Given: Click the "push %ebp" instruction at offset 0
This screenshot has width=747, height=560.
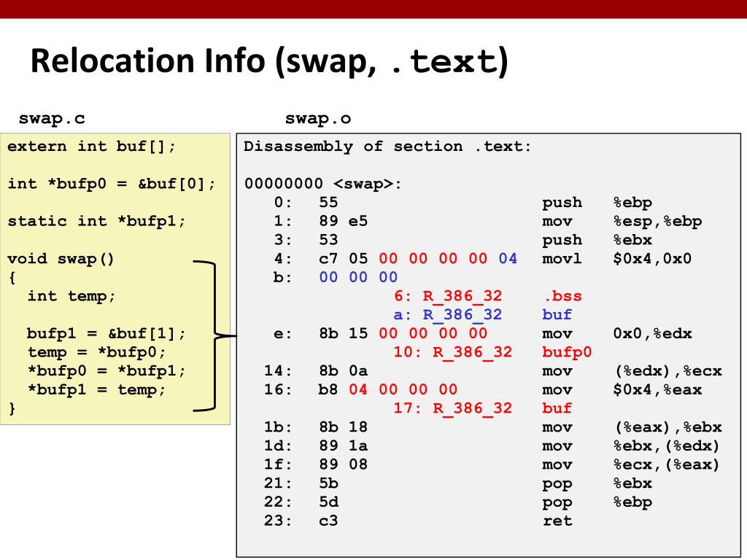Looking at the screenshot, I should (597, 203).
